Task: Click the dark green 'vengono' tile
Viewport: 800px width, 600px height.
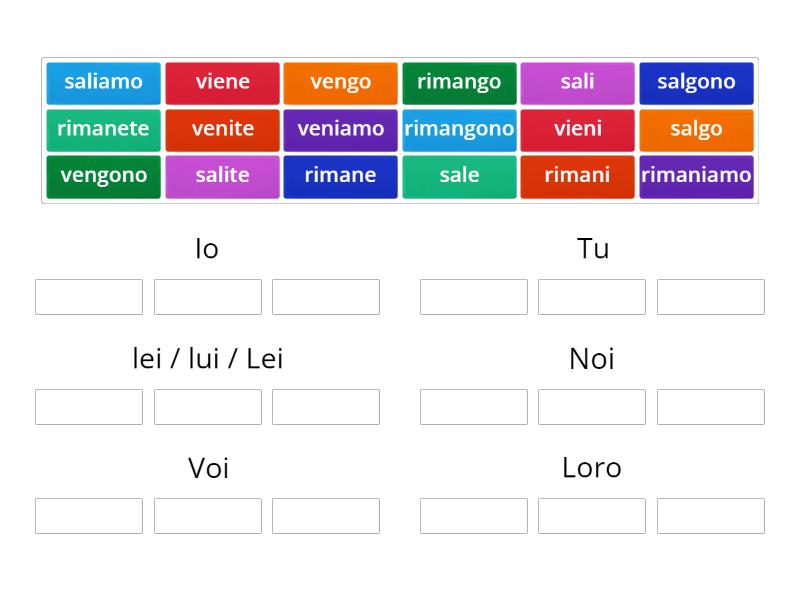Action: pos(104,177)
